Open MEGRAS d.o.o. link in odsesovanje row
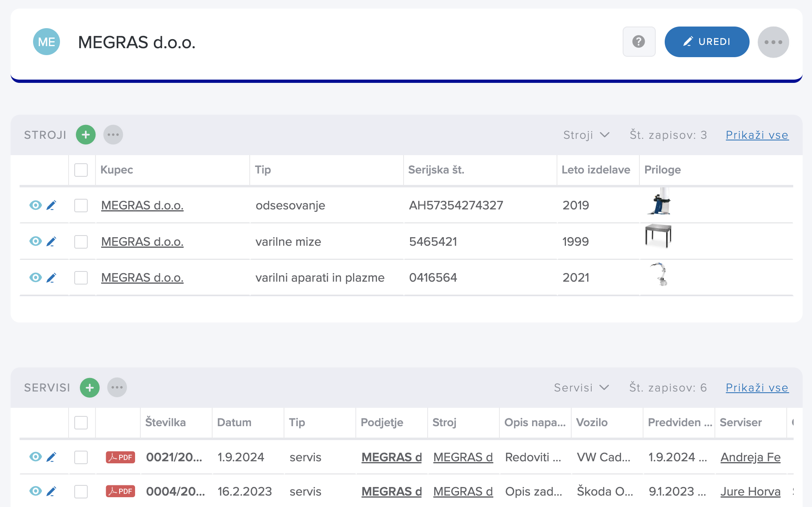This screenshot has height=507, width=812. pos(142,205)
